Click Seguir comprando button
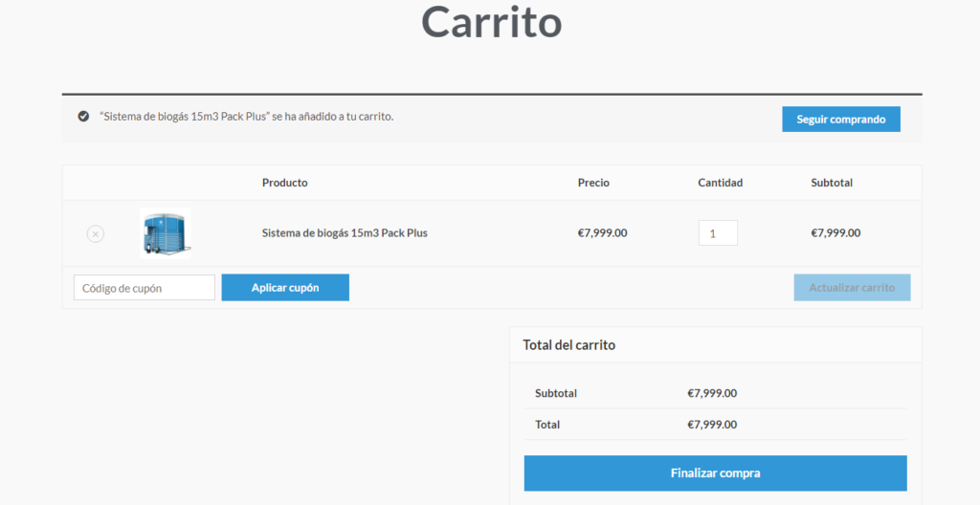The height and width of the screenshot is (505, 980). click(840, 119)
